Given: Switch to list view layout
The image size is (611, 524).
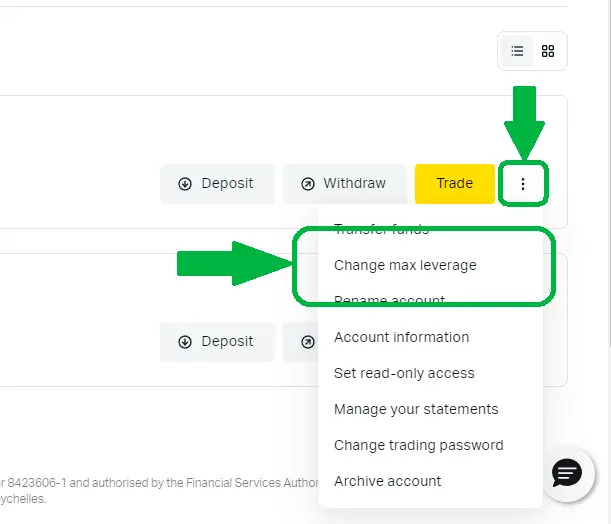Looking at the screenshot, I should click(517, 51).
